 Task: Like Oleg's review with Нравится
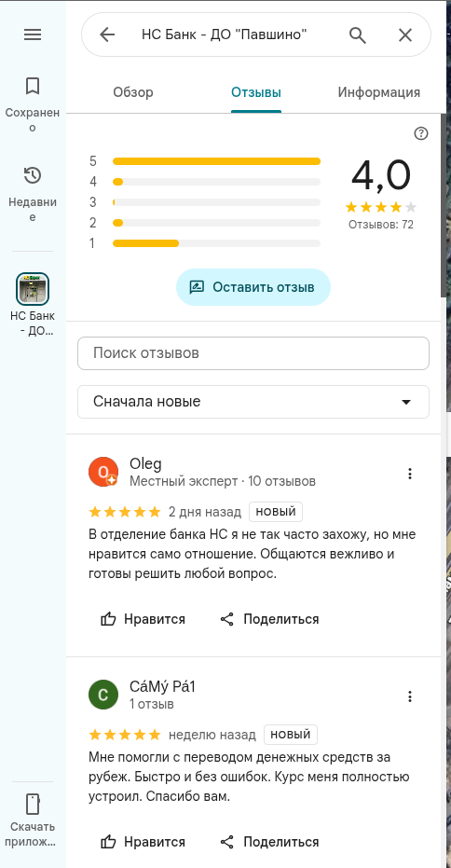coord(143,619)
